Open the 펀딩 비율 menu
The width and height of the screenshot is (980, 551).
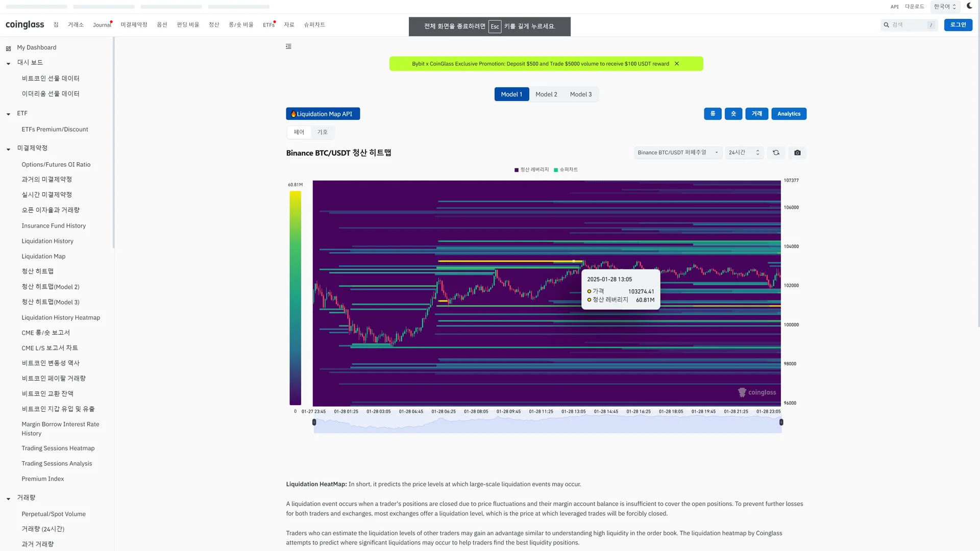188,25
